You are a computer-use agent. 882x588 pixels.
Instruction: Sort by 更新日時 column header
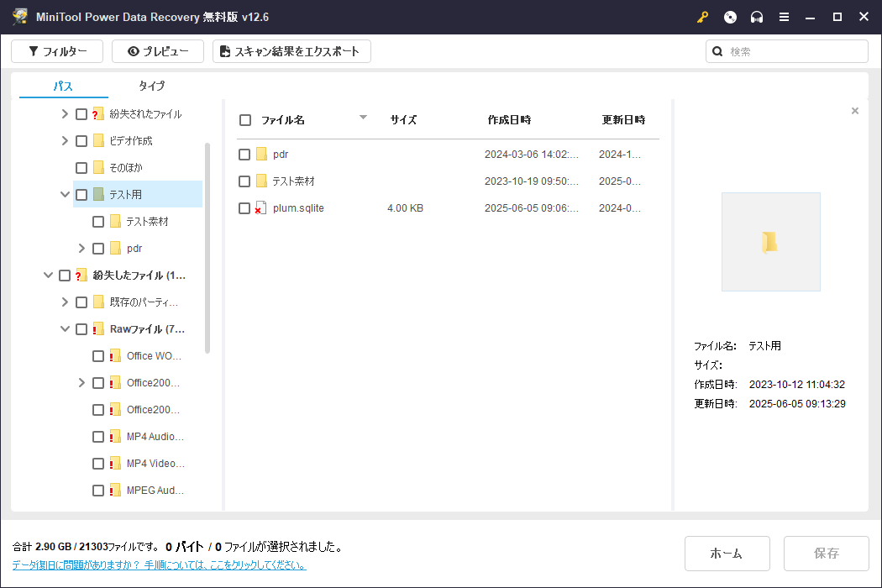(x=623, y=120)
